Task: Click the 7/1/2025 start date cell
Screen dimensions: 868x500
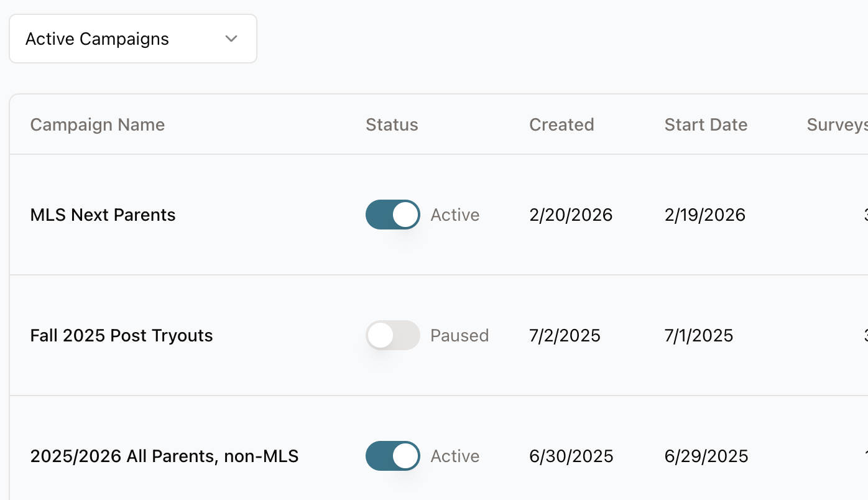Action: pos(698,335)
